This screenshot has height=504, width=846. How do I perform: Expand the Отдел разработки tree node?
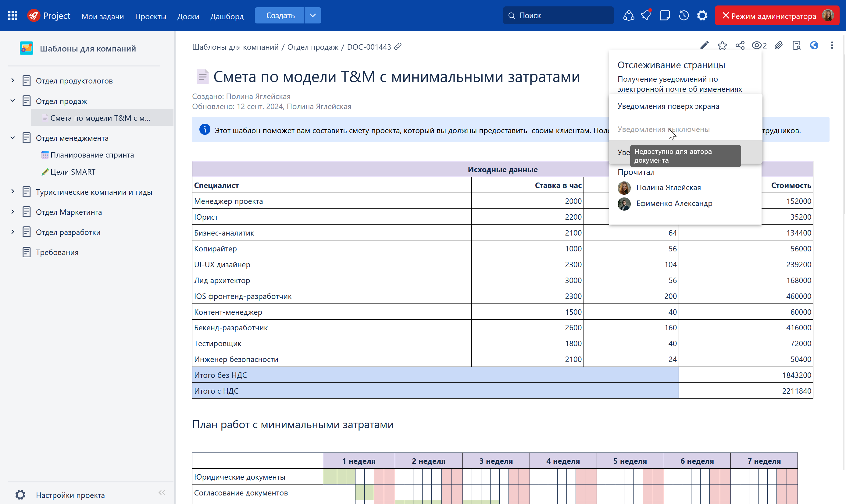[12, 232]
